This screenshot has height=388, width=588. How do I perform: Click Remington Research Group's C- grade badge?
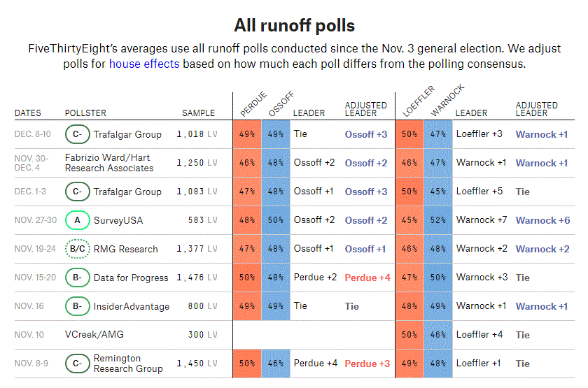(76, 364)
